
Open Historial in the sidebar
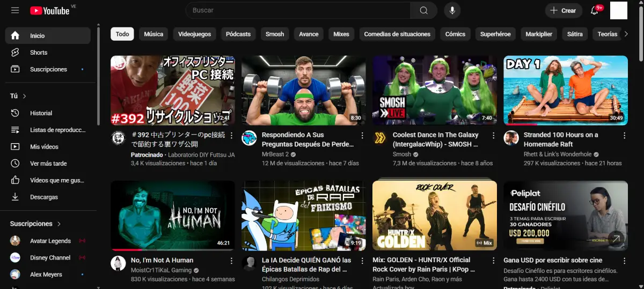click(x=41, y=113)
